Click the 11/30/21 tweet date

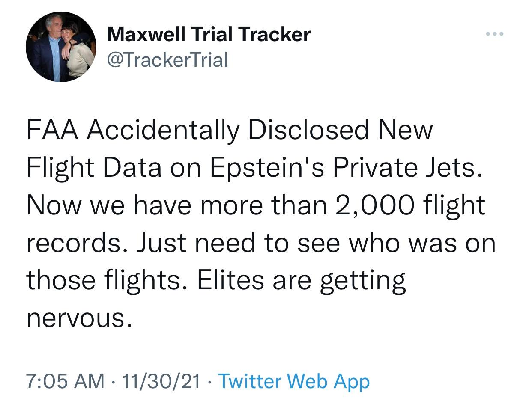tap(161, 381)
